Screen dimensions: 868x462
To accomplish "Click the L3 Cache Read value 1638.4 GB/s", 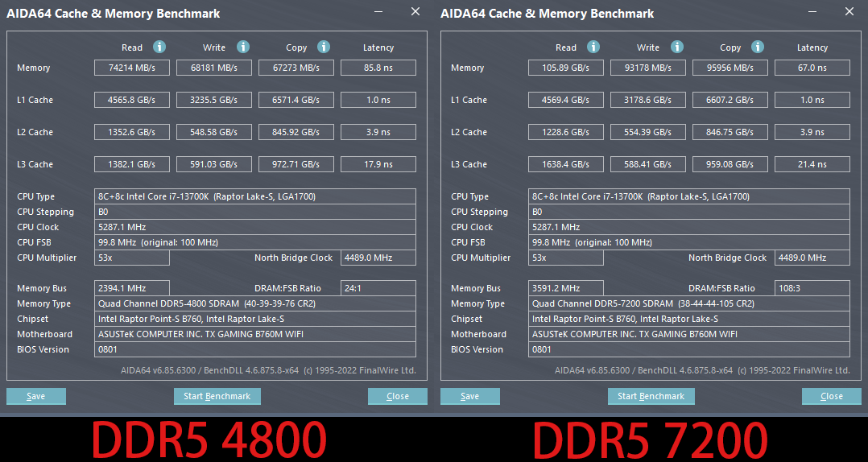I will coord(566,164).
